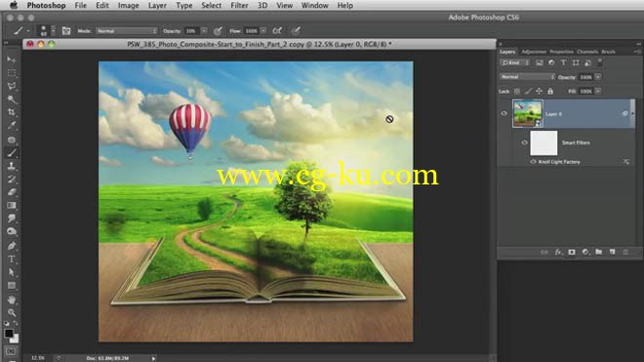The height and width of the screenshot is (362, 644).
Task: Select the History Brush tool
Action: tap(12, 180)
